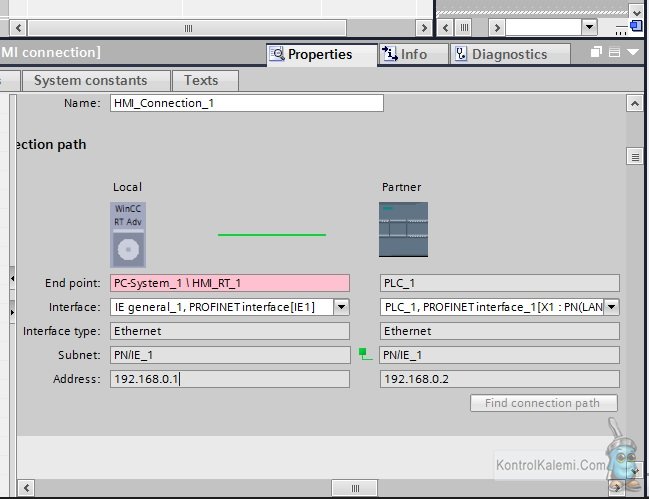Click the WinCC RT Adv local device icon
This screenshot has width=649, height=499.
click(x=128, y=235)
